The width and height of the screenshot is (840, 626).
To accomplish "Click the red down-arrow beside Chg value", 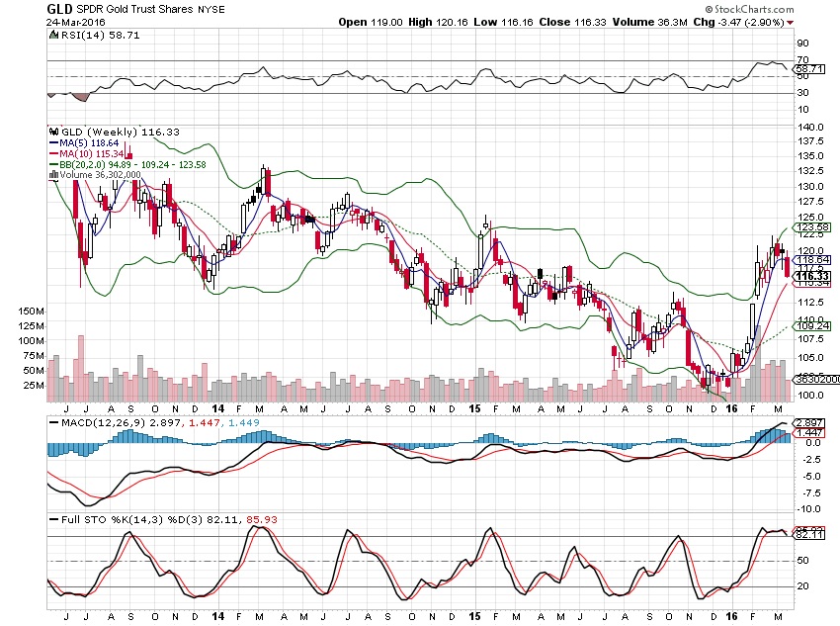I will [x=791, y=21].
